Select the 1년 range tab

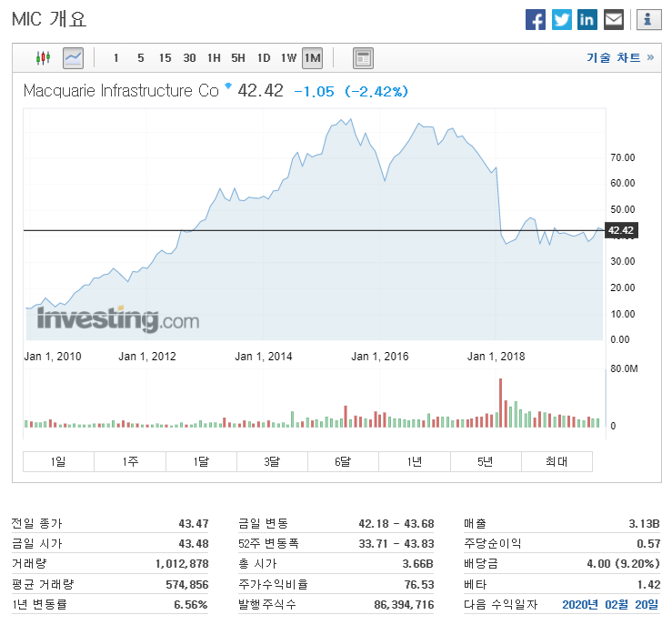415,461
